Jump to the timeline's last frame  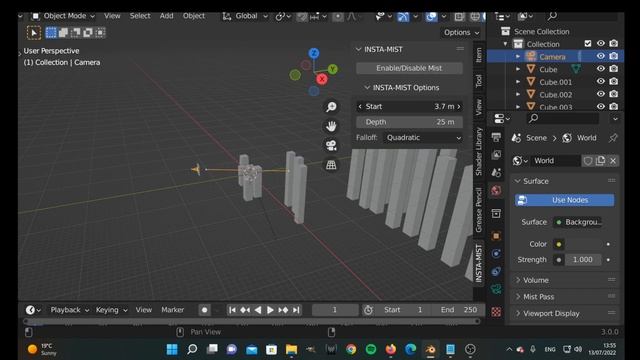point(297,310)
